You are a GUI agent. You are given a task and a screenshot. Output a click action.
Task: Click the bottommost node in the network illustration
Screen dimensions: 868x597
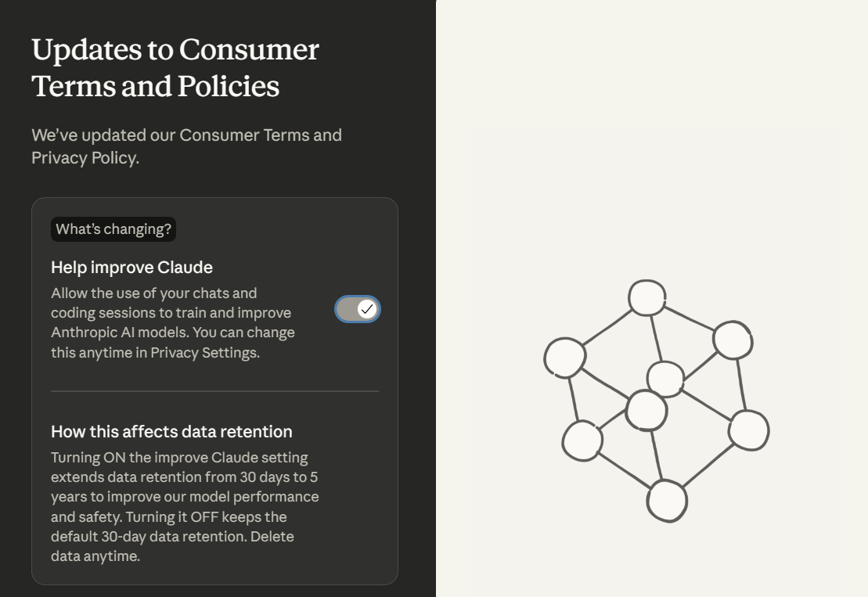667,501
